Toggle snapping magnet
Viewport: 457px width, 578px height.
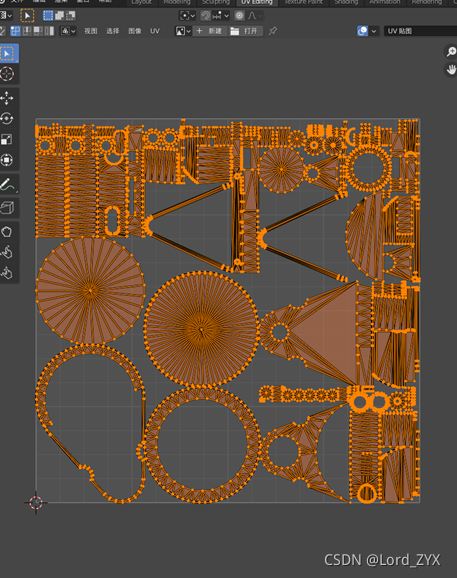205,15
